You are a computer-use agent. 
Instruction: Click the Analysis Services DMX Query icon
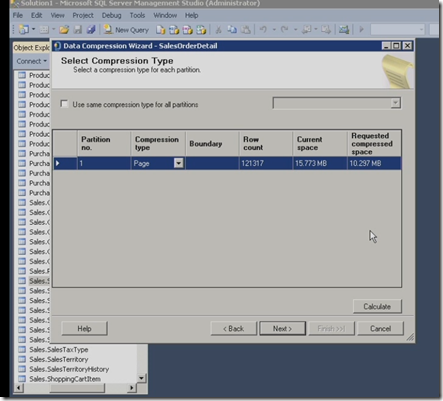(188, 30)
